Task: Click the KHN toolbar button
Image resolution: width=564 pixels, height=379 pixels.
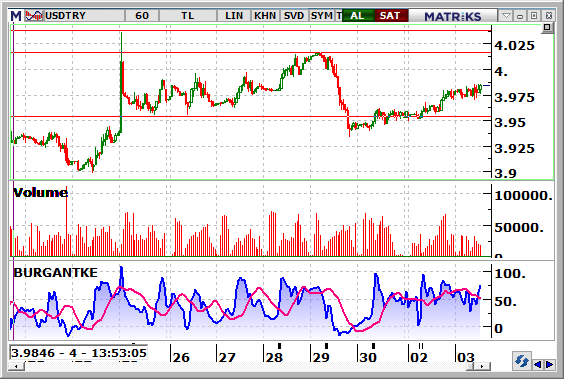Action: pos(265,16)
